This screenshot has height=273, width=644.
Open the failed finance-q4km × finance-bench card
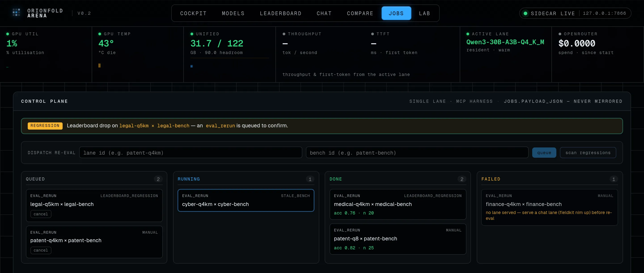click(549, 207)
